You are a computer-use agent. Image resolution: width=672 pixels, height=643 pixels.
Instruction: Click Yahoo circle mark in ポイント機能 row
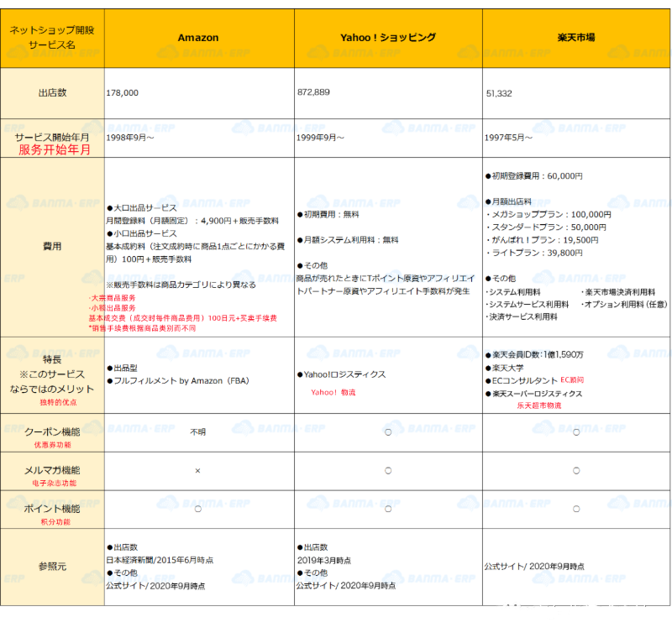coord(388,509)
